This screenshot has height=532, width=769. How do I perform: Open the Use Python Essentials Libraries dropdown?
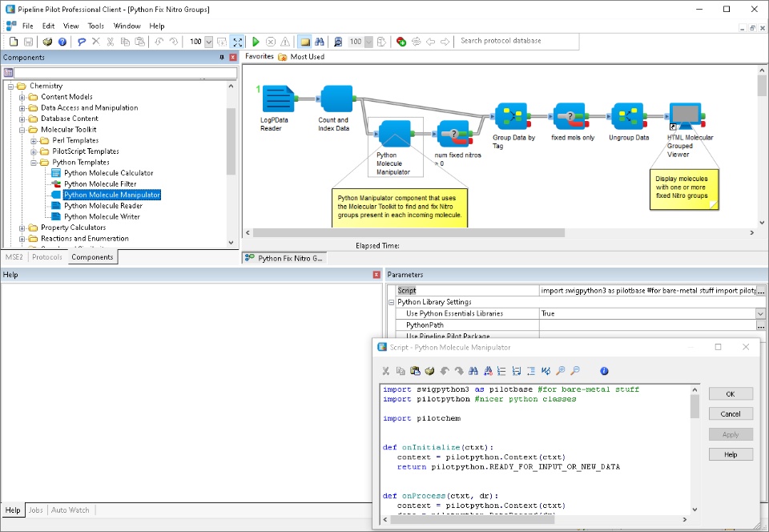pos(760,313)
